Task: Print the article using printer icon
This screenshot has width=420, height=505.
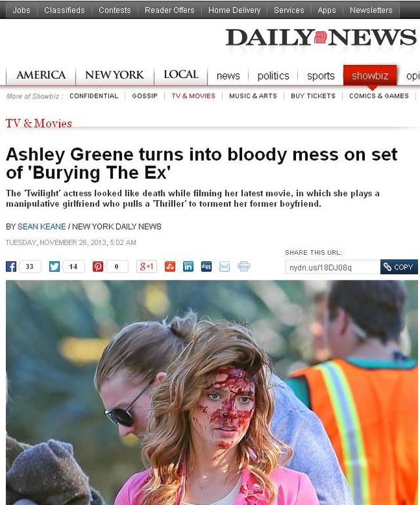Action: 243,267
